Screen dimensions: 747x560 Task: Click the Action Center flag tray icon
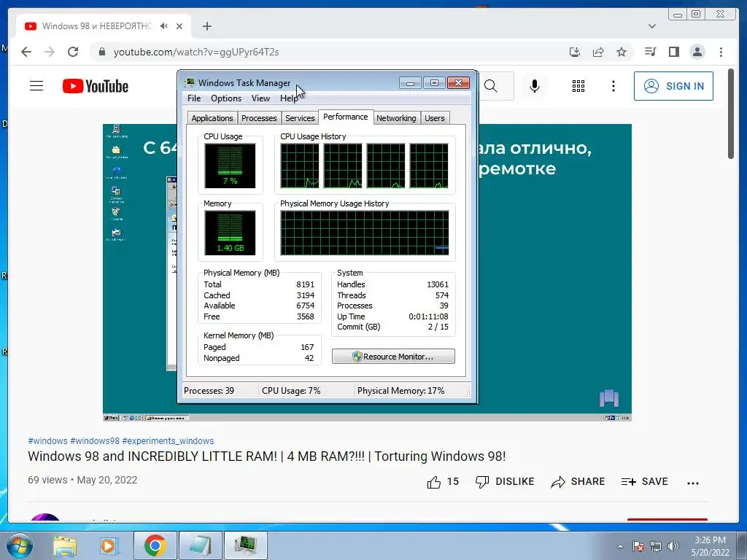(638, 546)
